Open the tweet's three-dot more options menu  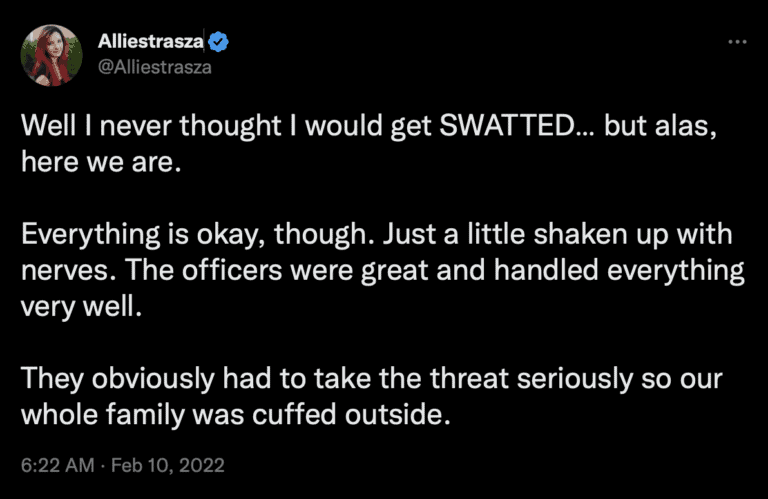pyautogui.click(x=738, y=42)
